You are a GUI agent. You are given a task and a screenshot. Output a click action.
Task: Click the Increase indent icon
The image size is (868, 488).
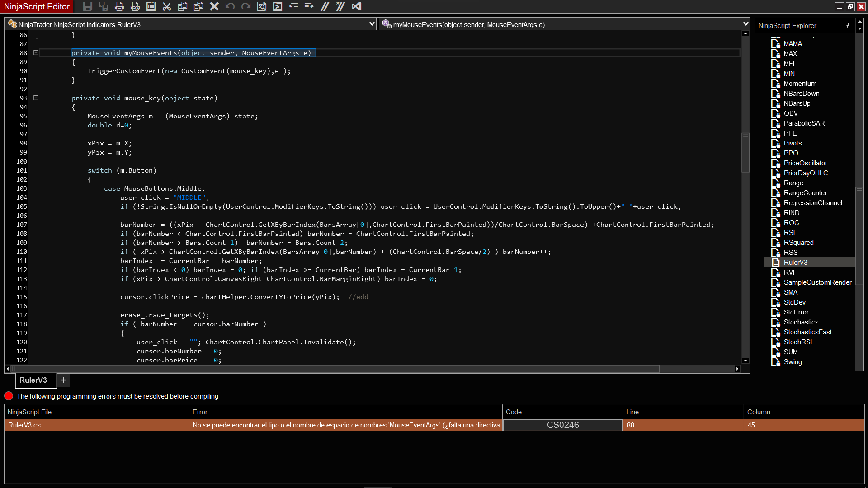[309, 6]
